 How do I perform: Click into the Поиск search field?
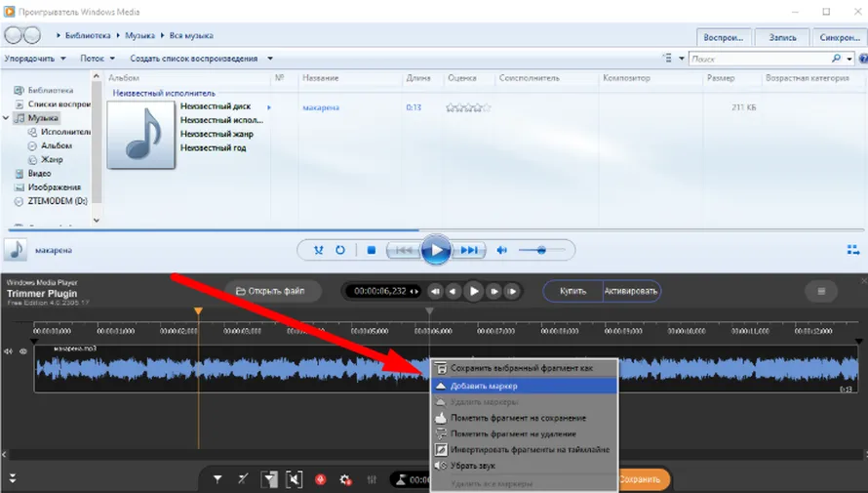(759, 59)
